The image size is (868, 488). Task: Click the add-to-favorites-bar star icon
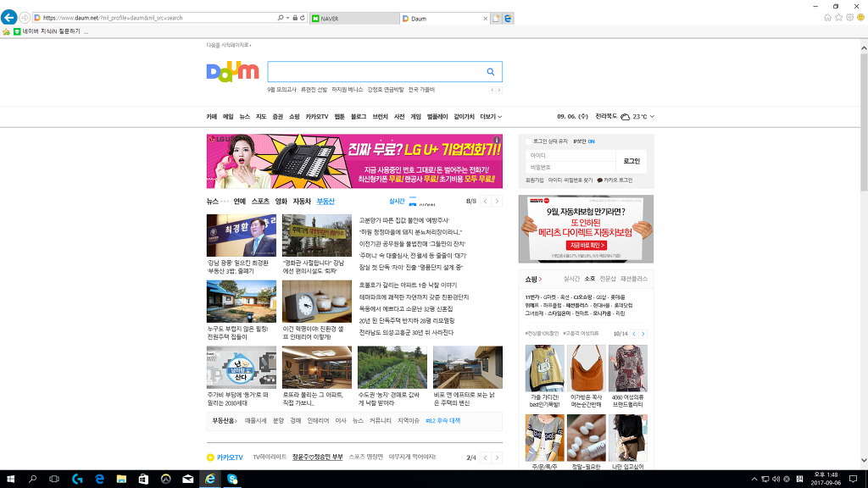(6, 31)
